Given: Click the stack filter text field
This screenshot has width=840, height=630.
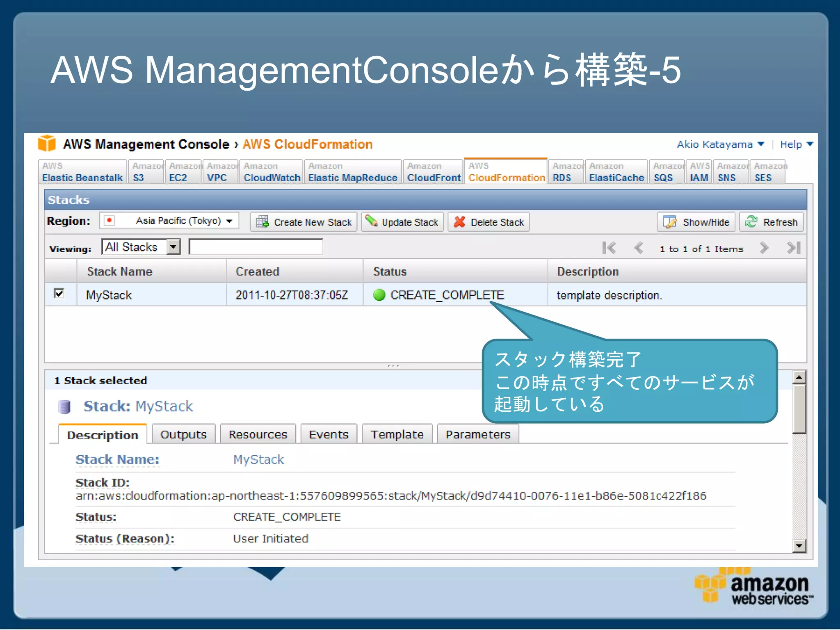Looking at the screenshot, I should point(256,247).
